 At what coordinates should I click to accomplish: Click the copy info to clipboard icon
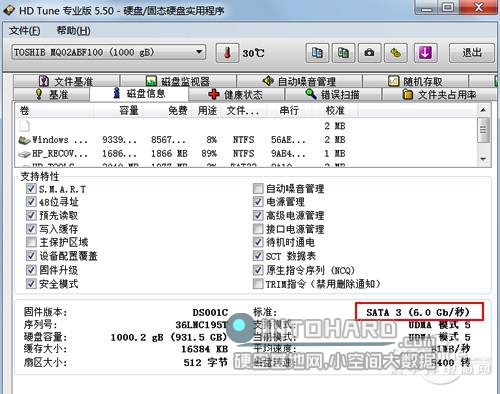click(x=317, y=53)
